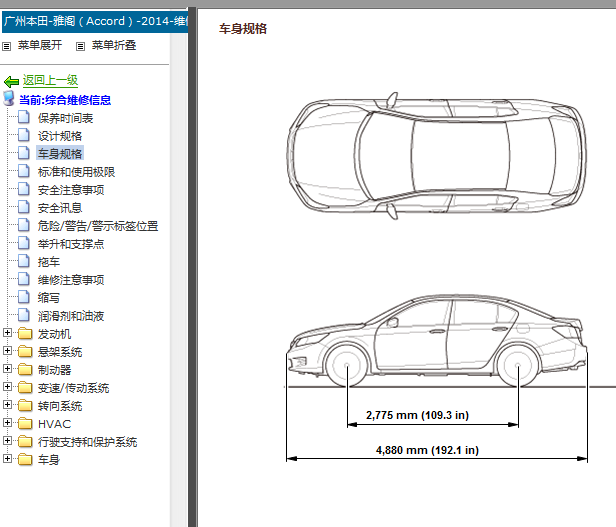This screenshot has height=527, width=616.
Task: Open the 拖车 page
Action: (x=49, y=263)
